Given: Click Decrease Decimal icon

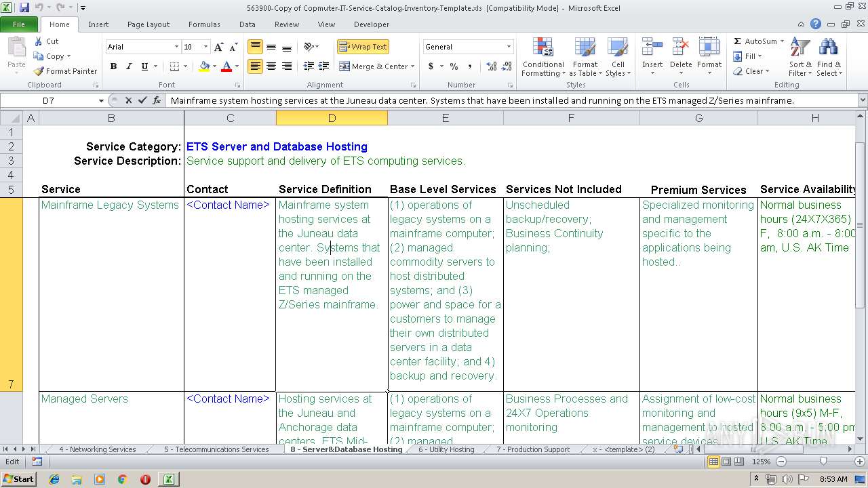Looking at the screenshot, I should click(x=507, y=66).
